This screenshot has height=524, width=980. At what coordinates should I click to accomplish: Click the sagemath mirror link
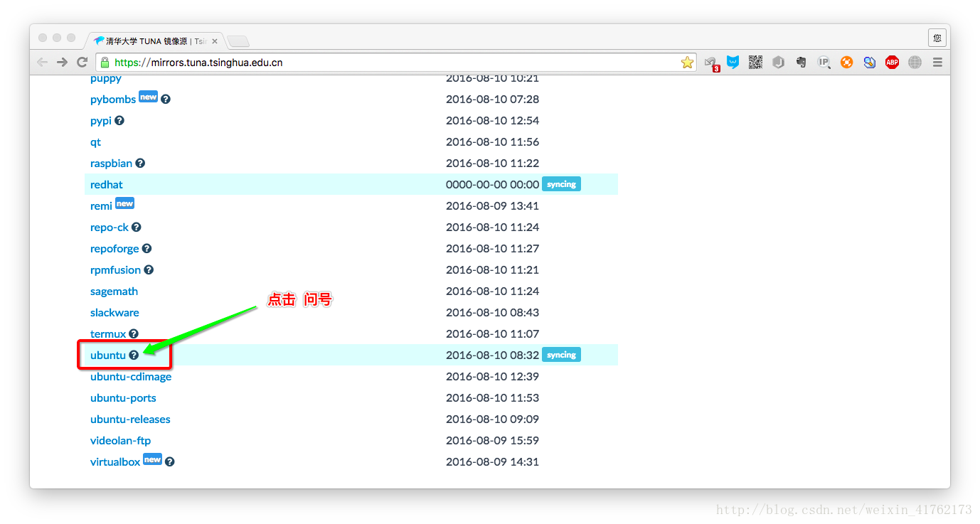[114, 292]
